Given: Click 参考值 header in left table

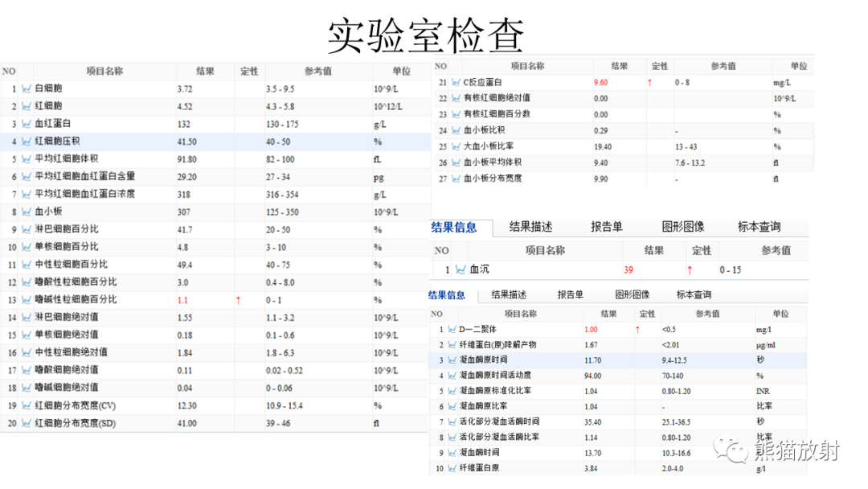Looking at the screenshot, I should 318,71.
